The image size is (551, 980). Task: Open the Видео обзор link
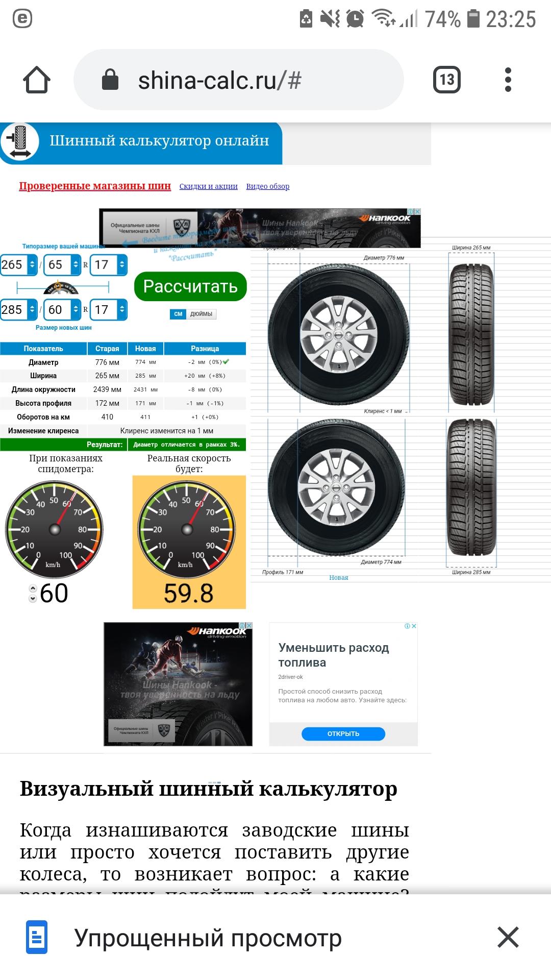(x=268, y=186)
